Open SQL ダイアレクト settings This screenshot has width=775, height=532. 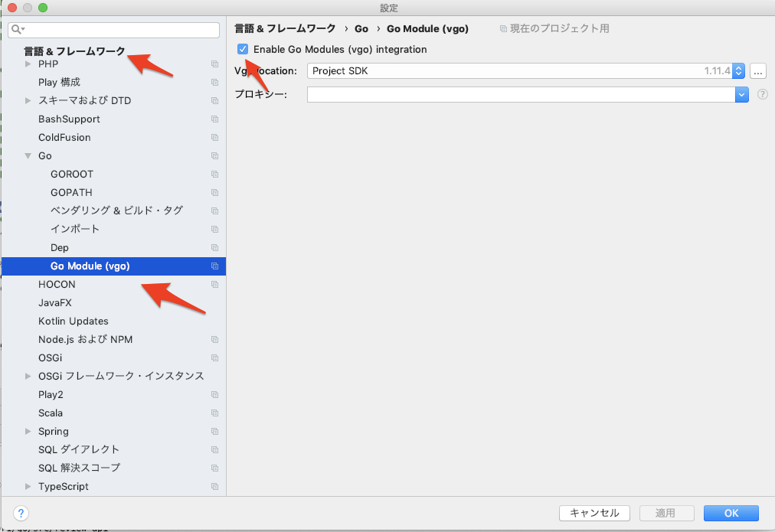[79, 449]
